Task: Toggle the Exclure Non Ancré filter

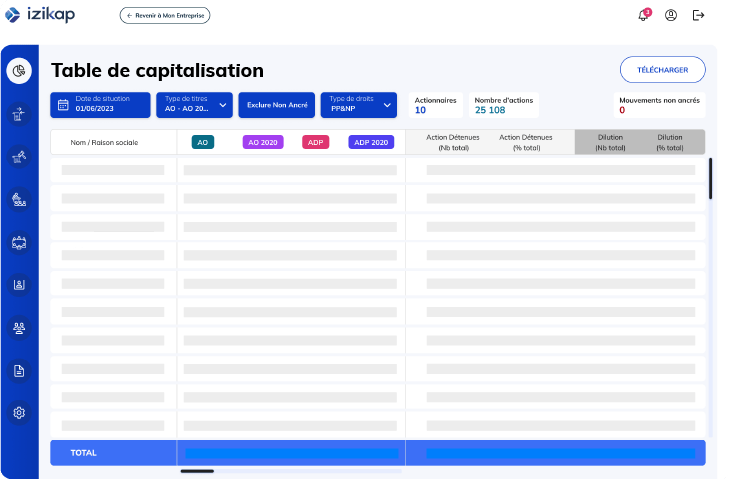Action: coord(276,105)
